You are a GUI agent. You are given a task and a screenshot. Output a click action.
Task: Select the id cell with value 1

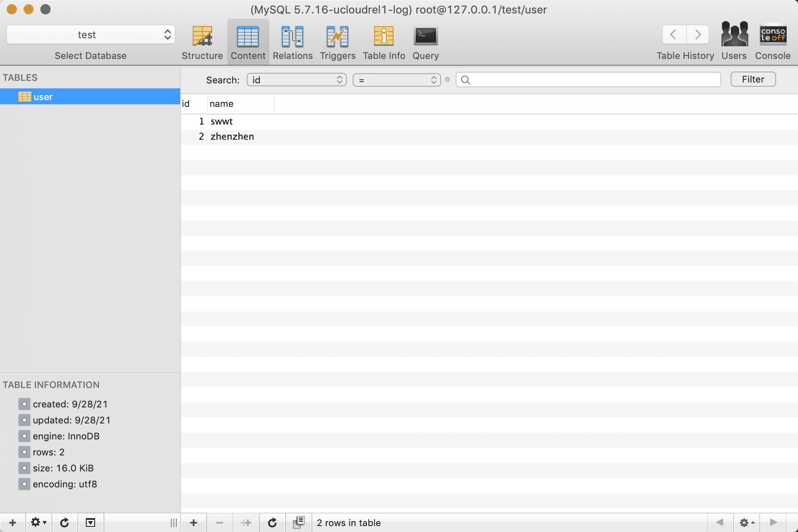tap(194, 121)
